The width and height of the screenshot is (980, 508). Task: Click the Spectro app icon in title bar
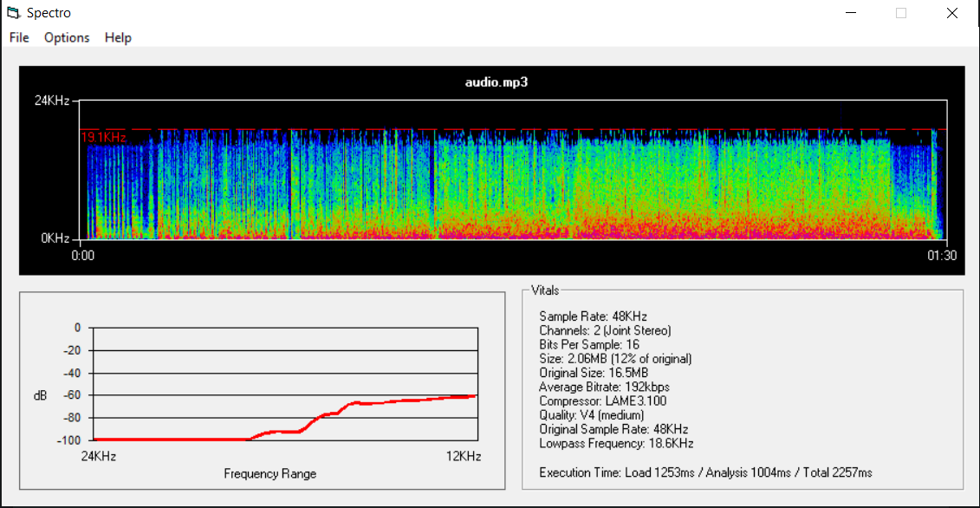[x=14, y=13]
